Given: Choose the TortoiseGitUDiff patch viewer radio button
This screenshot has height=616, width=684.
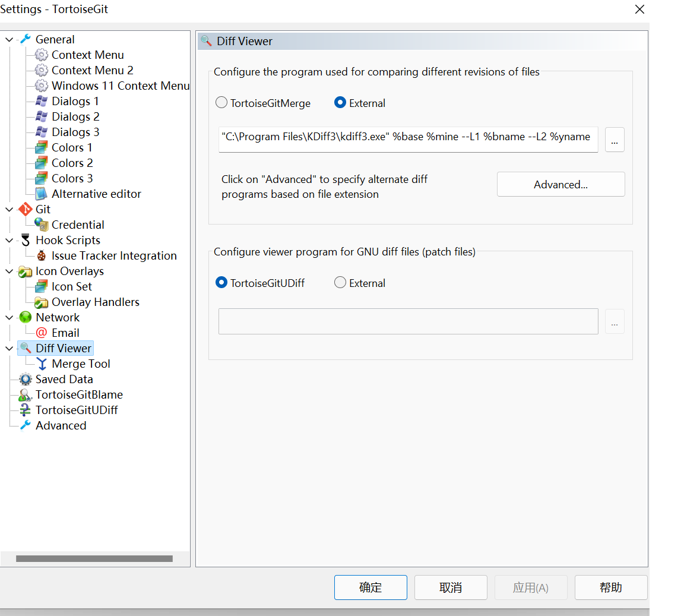Looking at the screenshot, I should (x=221, y=283).
